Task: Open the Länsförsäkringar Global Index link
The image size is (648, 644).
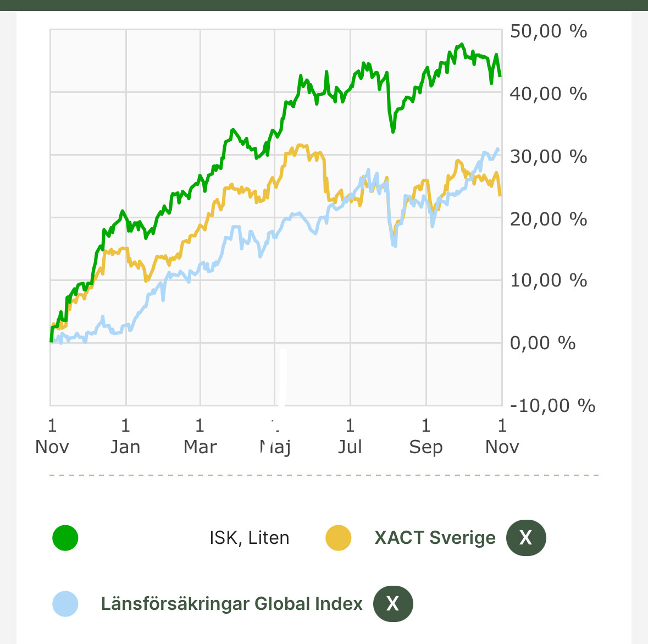Action: pos(231,603)
